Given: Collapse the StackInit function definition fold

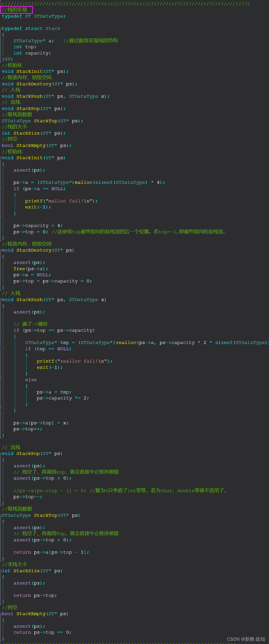Looking at the screenshot, I should tap(1, 158).
